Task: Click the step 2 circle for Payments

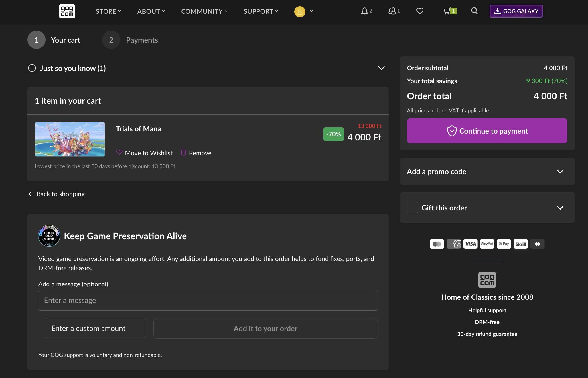Action: tap(111, 40)
